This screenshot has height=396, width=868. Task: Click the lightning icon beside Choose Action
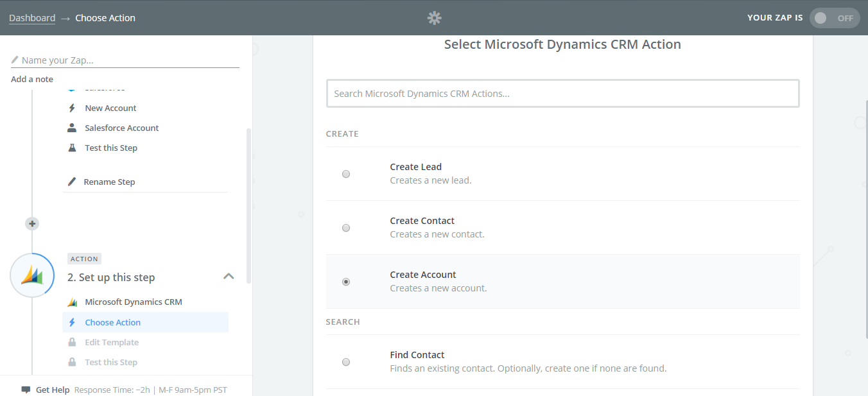coord(72,322)
